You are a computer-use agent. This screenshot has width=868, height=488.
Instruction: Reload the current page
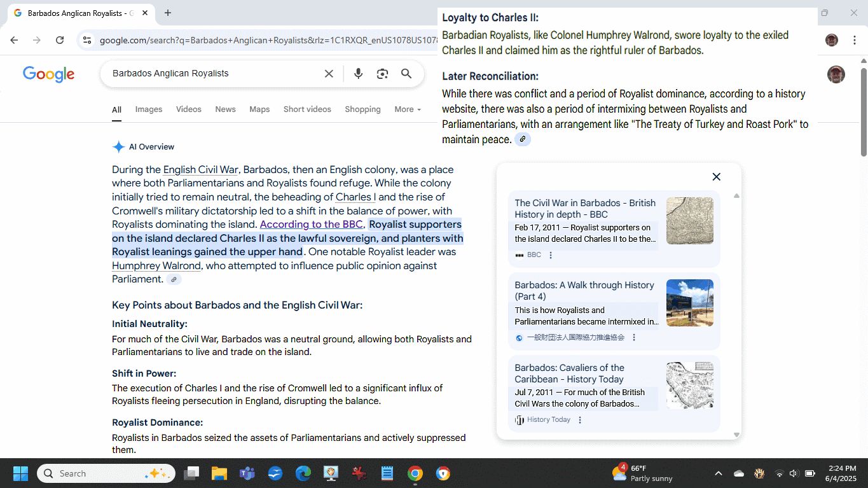click(x=60, y=40)
